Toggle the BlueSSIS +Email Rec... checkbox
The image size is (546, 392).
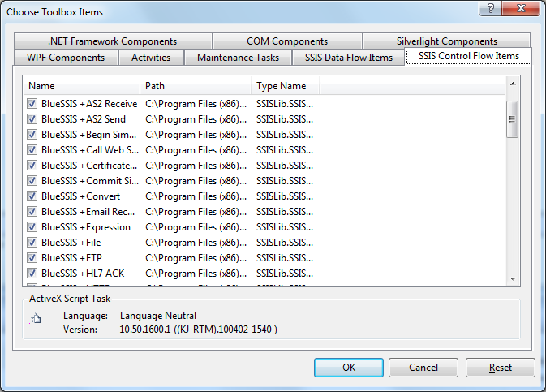pyautogui.click(x=32, y=212)
